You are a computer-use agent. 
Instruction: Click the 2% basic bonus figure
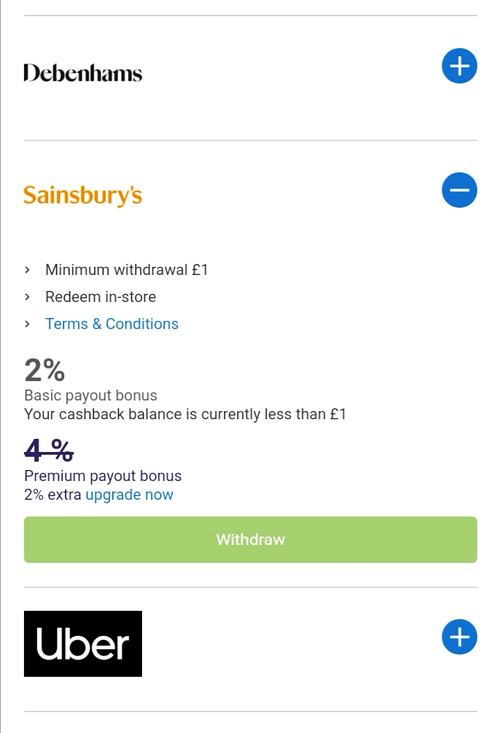click(x=44, y=371)
